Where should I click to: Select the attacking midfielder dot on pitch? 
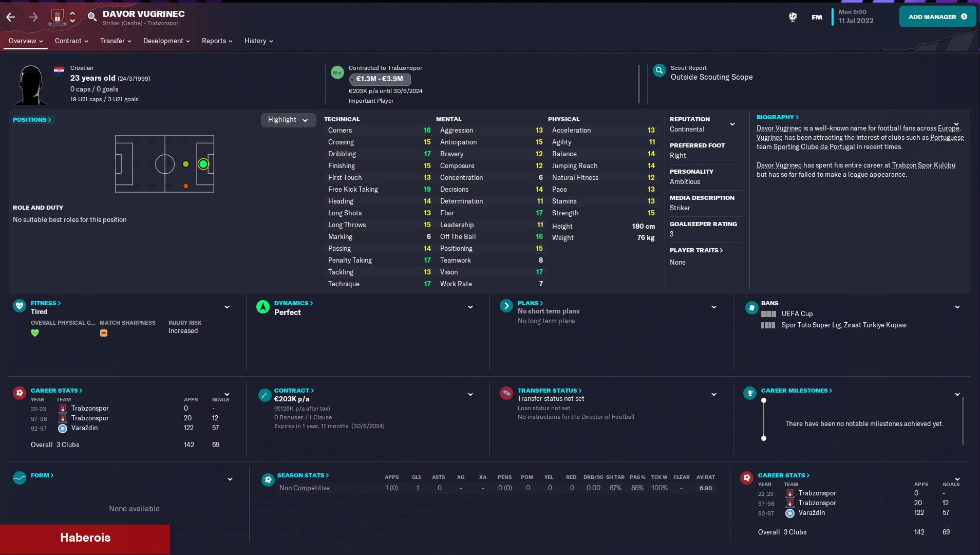(x=186, y=164)
